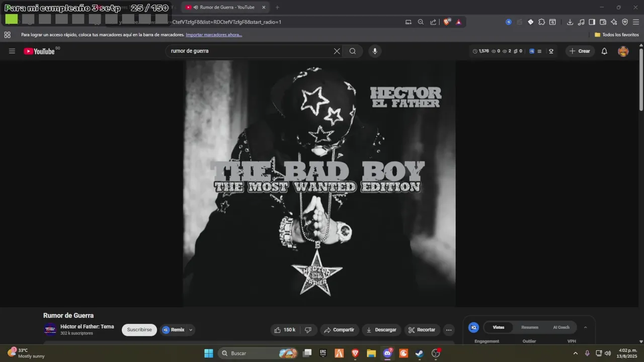The image size is (644, 362).
Task: Open the extensions puzzle piece menu
Action: [541, 22]
